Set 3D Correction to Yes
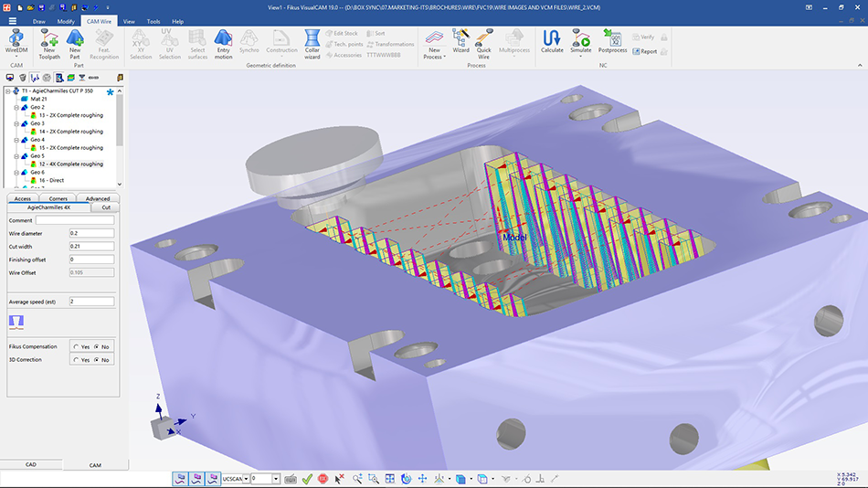 tap(74, 360)
